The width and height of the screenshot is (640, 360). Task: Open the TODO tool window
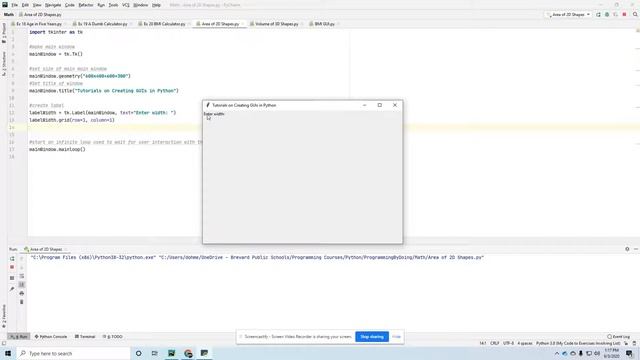(x=113, y=337)
